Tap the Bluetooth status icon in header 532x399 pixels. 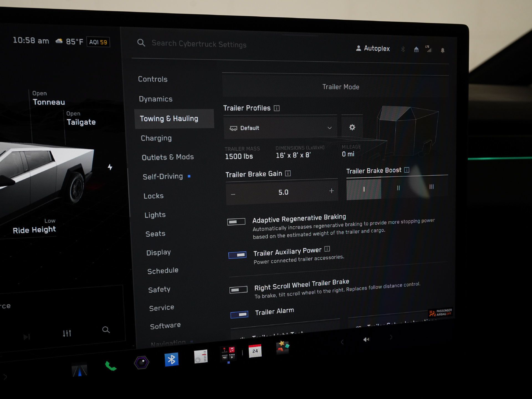(403, 49)
